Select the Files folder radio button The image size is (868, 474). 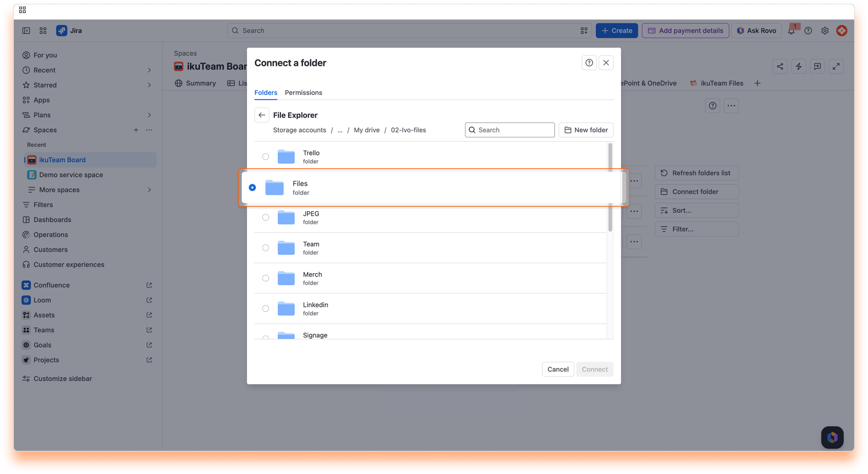[x=253, y=187]
